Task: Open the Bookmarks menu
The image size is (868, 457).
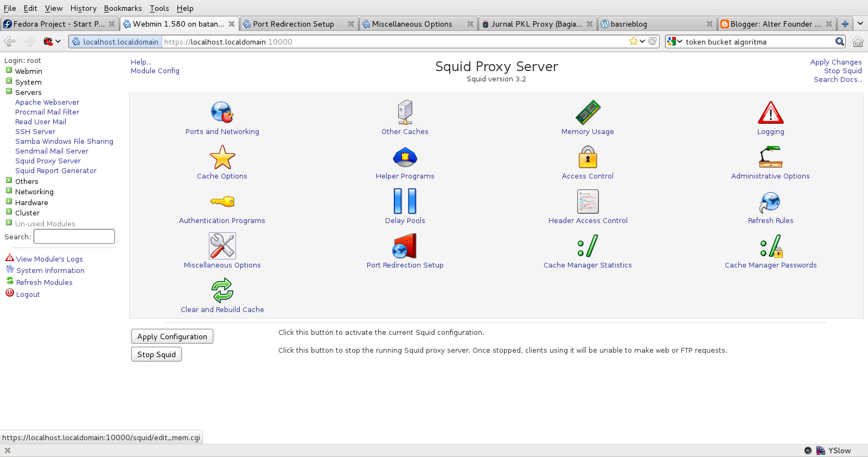Action: tap(123, 8)
